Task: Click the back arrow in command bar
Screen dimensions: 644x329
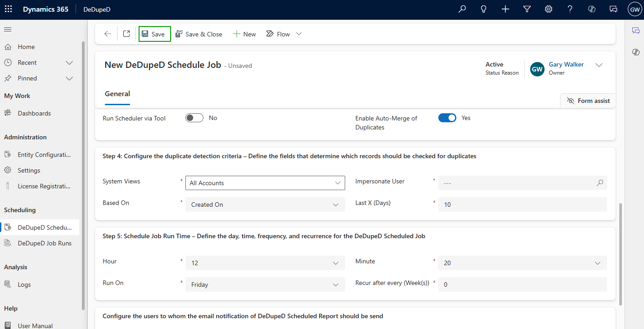Action: pos(107,34)
